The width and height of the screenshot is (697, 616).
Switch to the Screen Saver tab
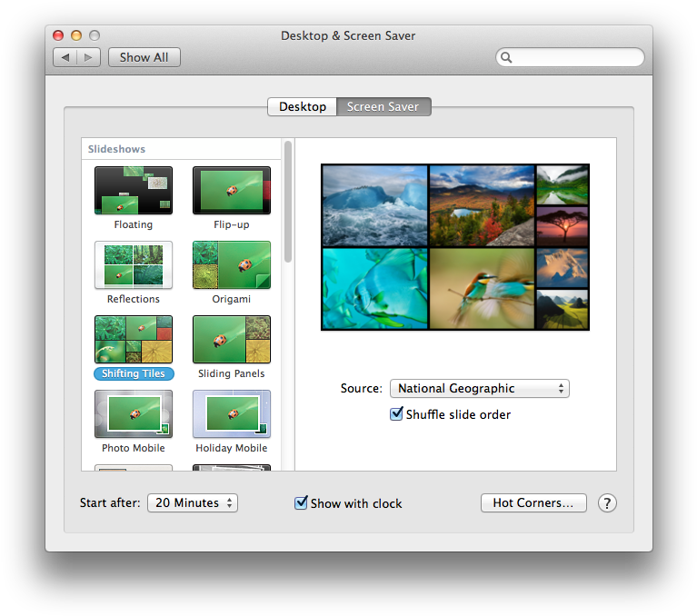point(383,106)
